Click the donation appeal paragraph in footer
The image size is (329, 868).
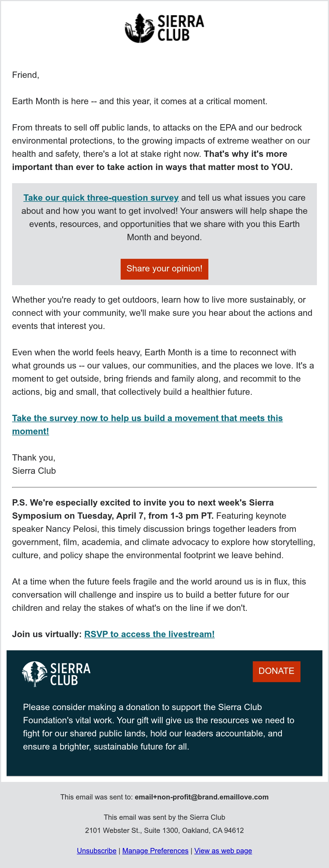point(158,727)
